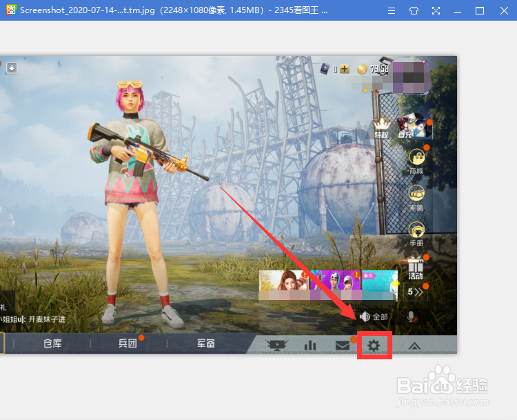Click the skin shirt icon in title bar
Screen dimensions: 517x420
[x=414, y=10]
